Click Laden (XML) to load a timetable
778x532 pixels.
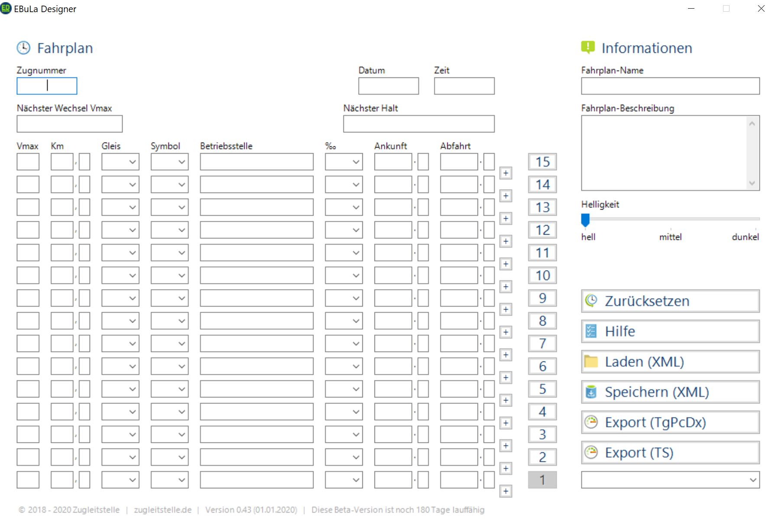click(x=670, y=361)
